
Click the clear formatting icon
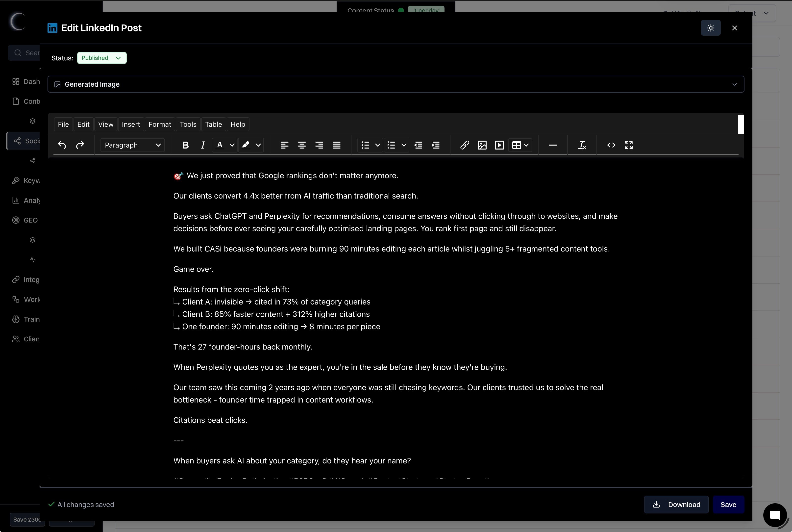582,145
